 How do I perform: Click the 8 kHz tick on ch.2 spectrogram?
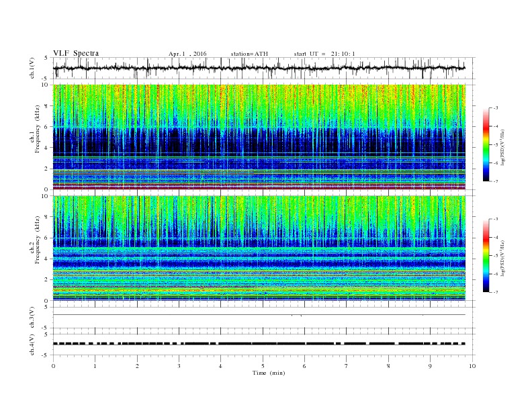point(46,217)
